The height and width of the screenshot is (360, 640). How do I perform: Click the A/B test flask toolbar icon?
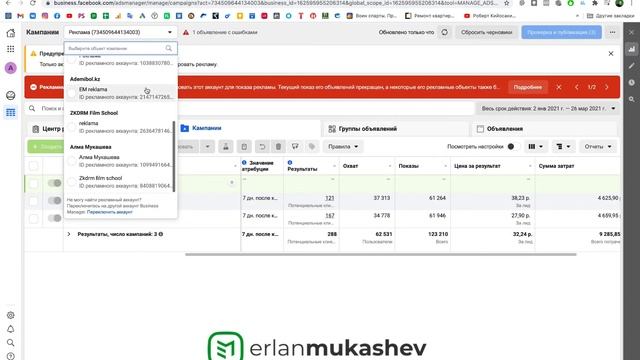point(226,147)
